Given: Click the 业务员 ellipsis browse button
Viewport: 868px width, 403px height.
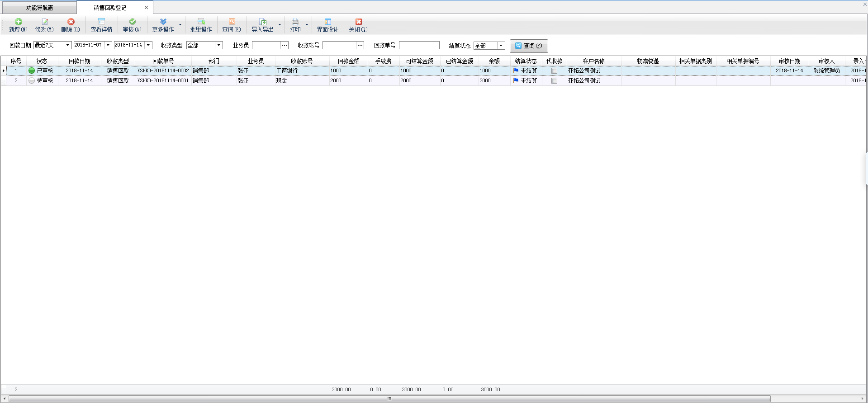Looking at the screenshot, I should click(285, 45).
